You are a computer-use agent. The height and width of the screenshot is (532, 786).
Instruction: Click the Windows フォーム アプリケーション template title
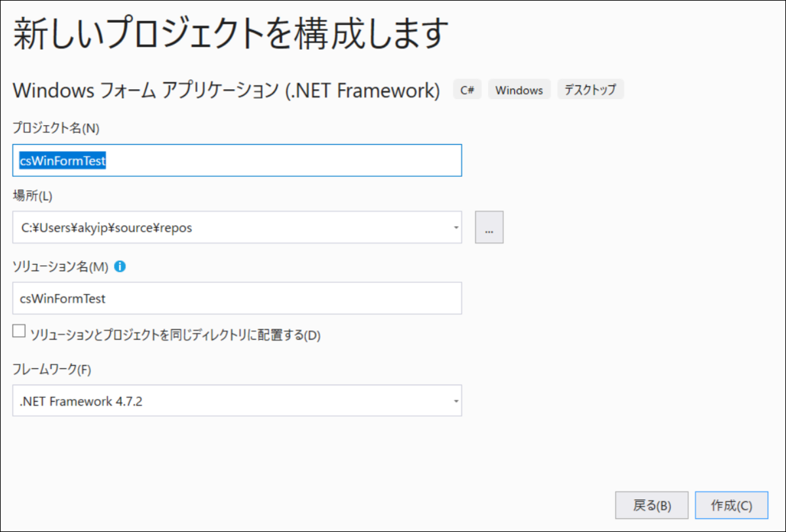pos(226,90)
